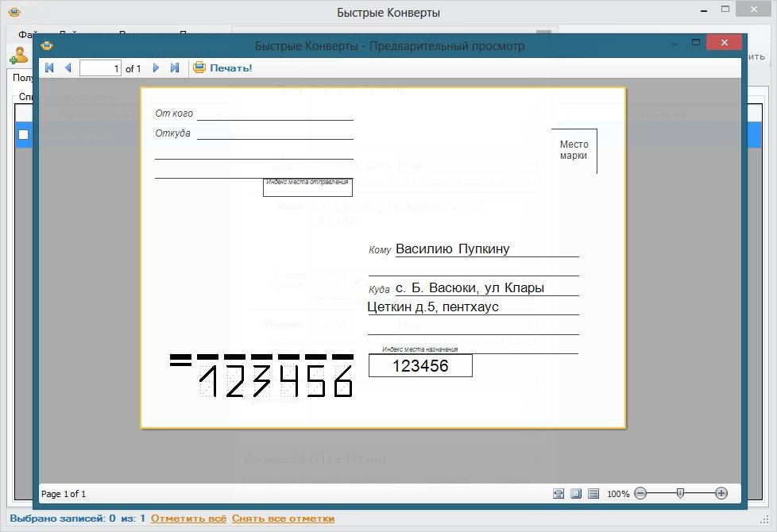Screen dimensions: 777x532
Task: Switch to continuous page view mode
Action: pyautogui.click(x=593, y=493)
